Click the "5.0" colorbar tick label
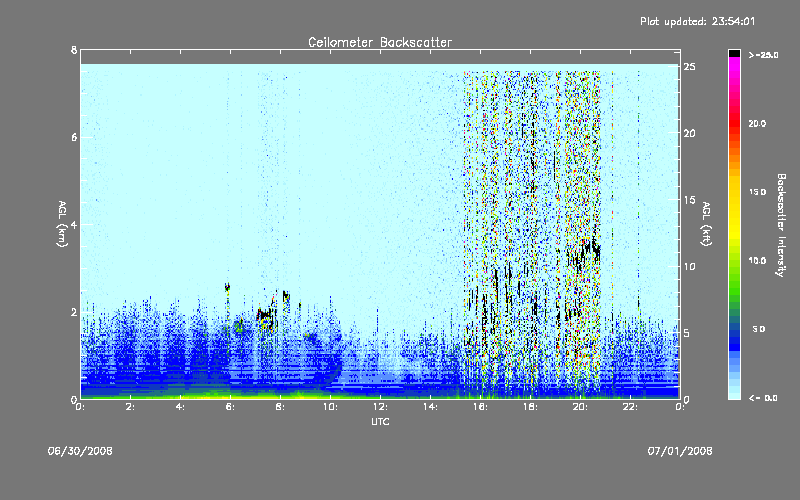The height and width of the screenshot is (500, 800). 759,329
